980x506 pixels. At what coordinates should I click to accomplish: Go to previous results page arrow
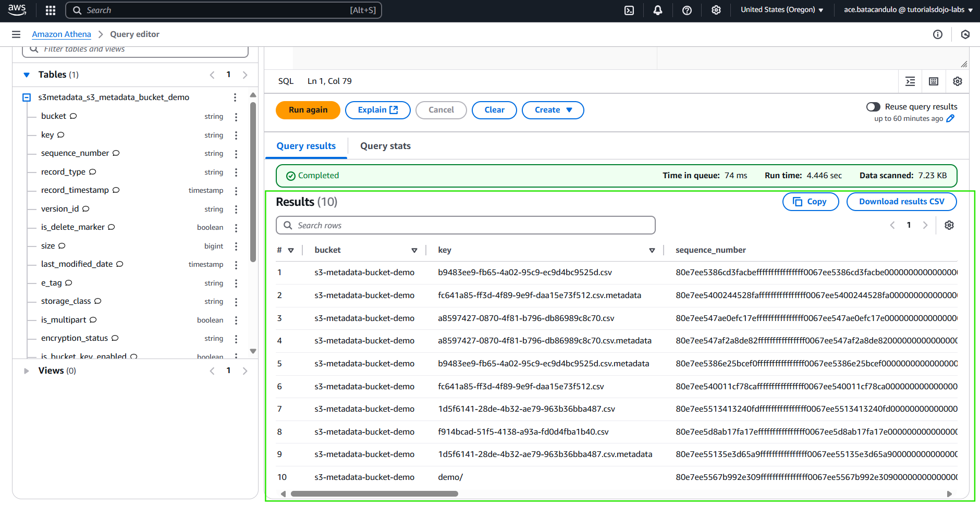pos(892,225)
